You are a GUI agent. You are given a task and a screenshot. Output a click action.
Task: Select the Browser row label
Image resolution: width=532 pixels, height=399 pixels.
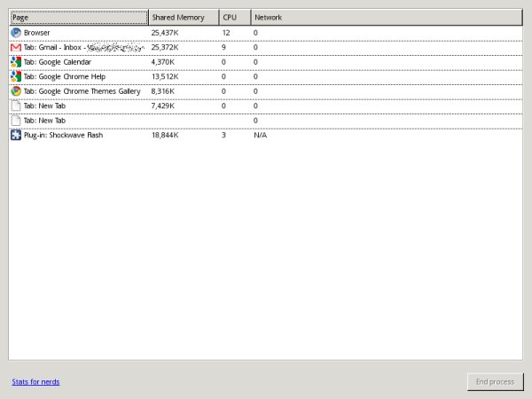(36, 33)
